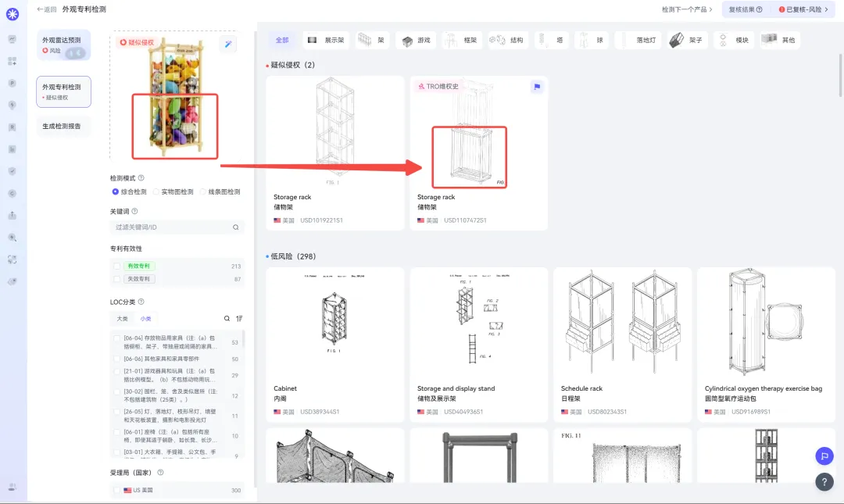Open the chart monitor icon in left sidebar
The width and height of the screenshot is (844, 504).
[x=13, y=39]
